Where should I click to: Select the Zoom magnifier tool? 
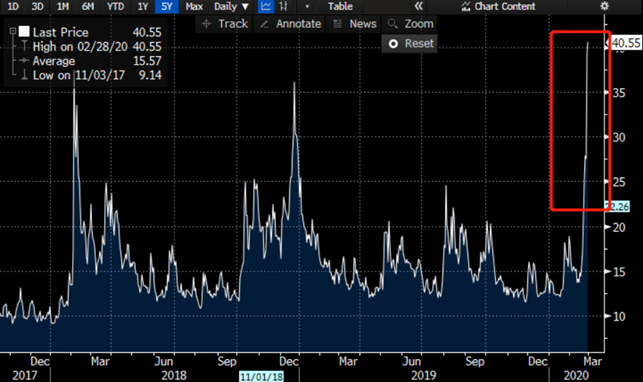tap(410, 24)
